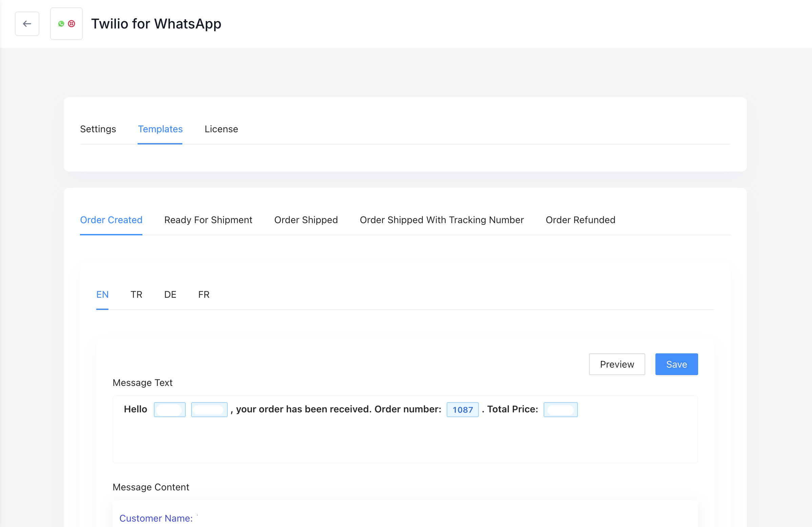Go back using the arrow button
The width and height of the screenshot is (812, 527).
click(27, 23)
